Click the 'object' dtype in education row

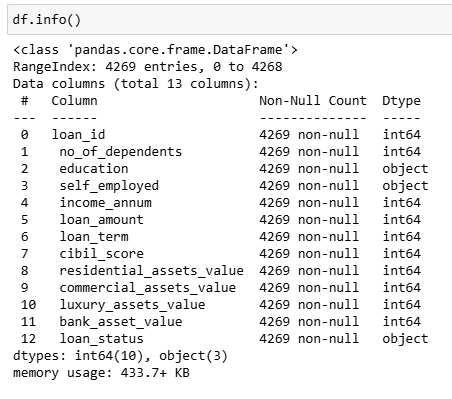click(x=405, y=169)
